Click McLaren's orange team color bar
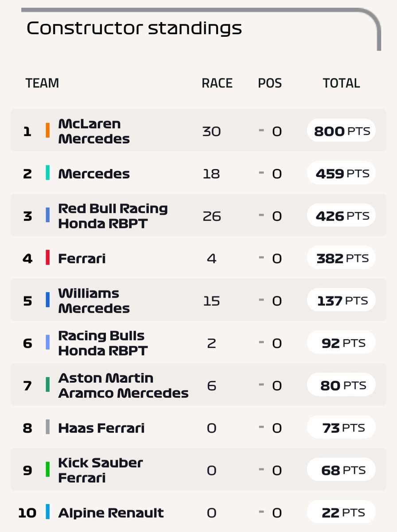 (x=48, y=130)
